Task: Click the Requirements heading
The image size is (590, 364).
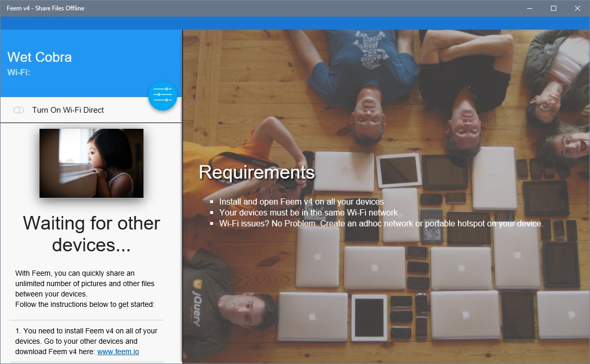Action: [256, 172]
